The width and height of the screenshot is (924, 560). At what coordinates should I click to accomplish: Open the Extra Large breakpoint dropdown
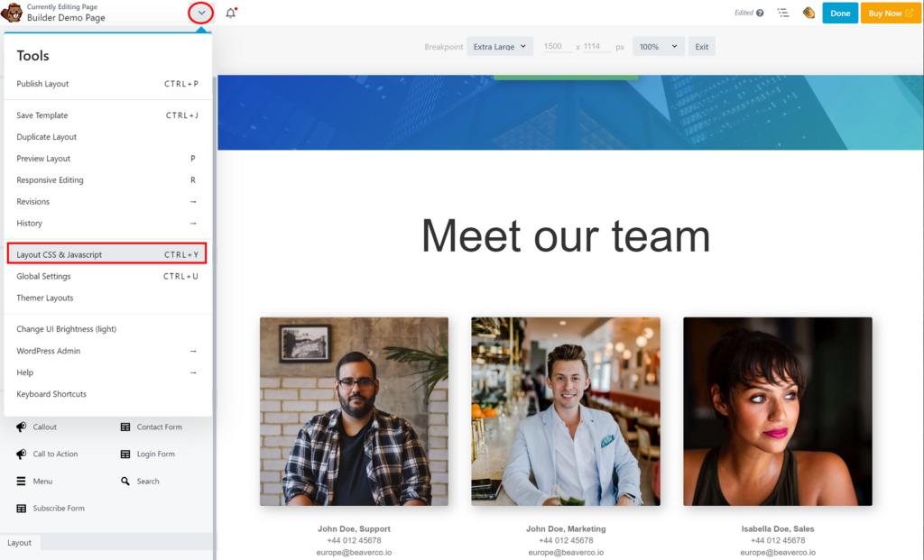tap(500, 47)
